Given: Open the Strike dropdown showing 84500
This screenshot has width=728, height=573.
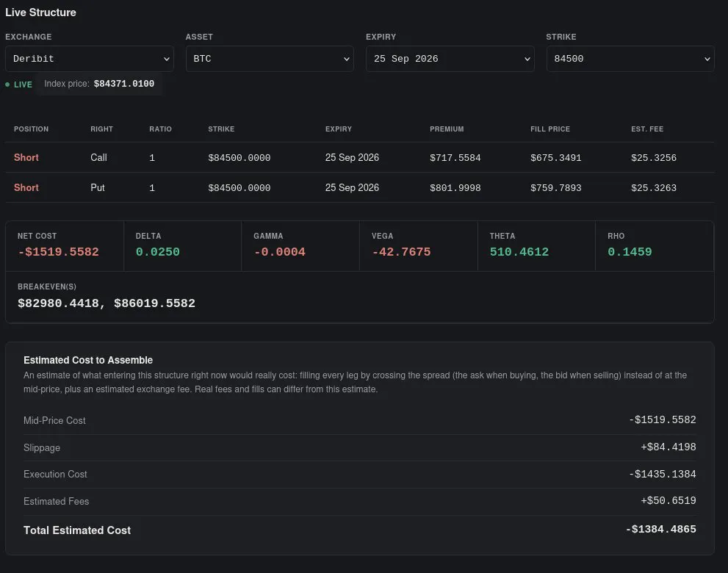Looking at the screenshot, I should 630,59.
